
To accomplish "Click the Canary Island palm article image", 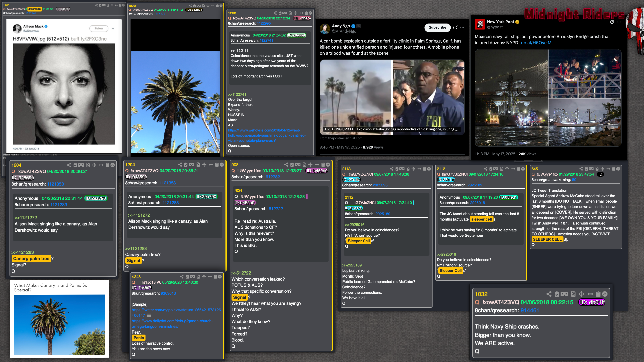I will [x=59, y=325].
